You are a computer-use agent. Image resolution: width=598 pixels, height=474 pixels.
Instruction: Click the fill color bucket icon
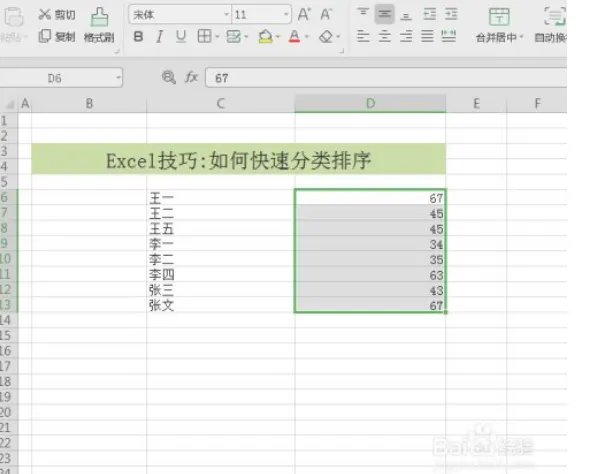[x=265, y=37]
